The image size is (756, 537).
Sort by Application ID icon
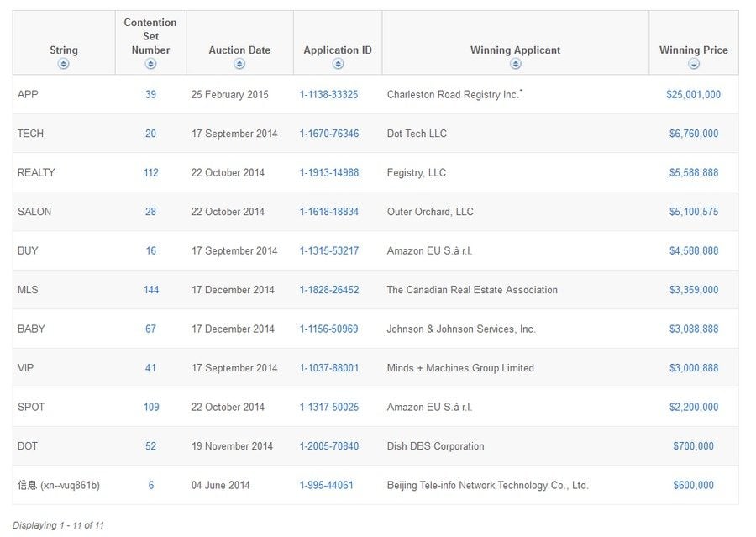[x=338, y=64]
